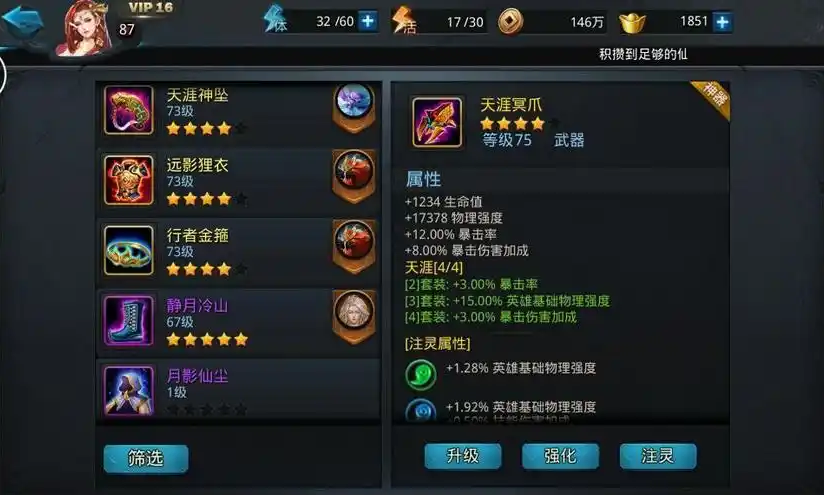
Task: Select the 远影狸衣 armor item
Action: [x=238, y=181]
